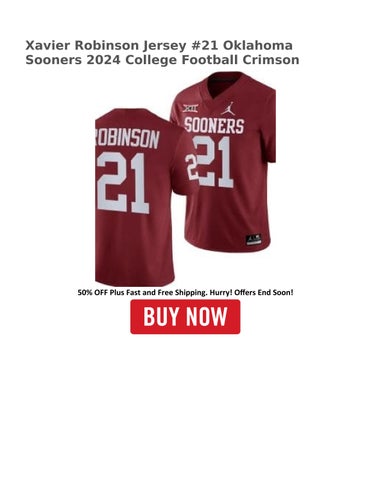Screen dimensions: 371x480
Task: Click the Big 12 XII logo patch
Action: click(x=190, y=108)
